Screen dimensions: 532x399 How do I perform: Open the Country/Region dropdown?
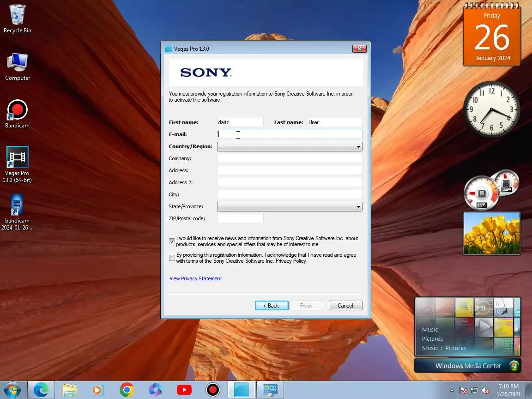click(290, 146)
